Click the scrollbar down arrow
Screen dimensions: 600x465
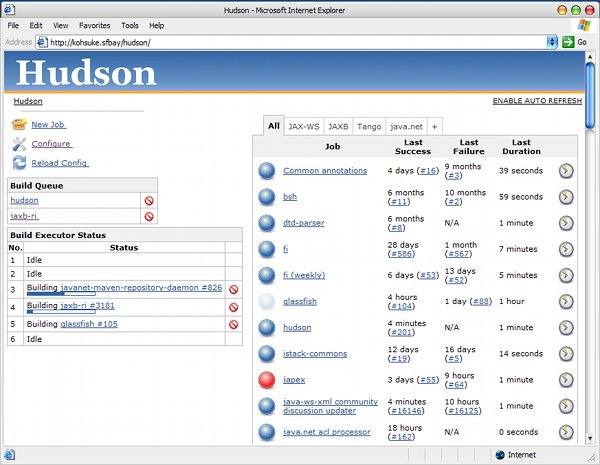click(x=590, y=439)
